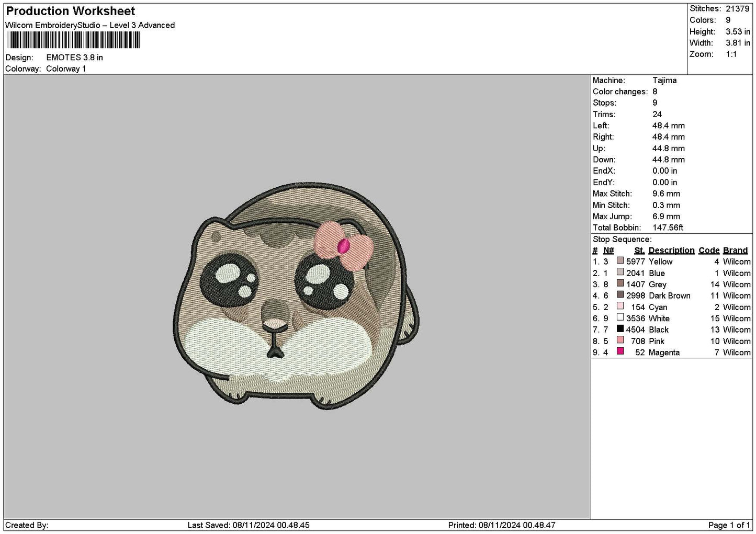Screen dimensions: 756x534
Task: Click the barcode under the studio name
Action: 74,40
